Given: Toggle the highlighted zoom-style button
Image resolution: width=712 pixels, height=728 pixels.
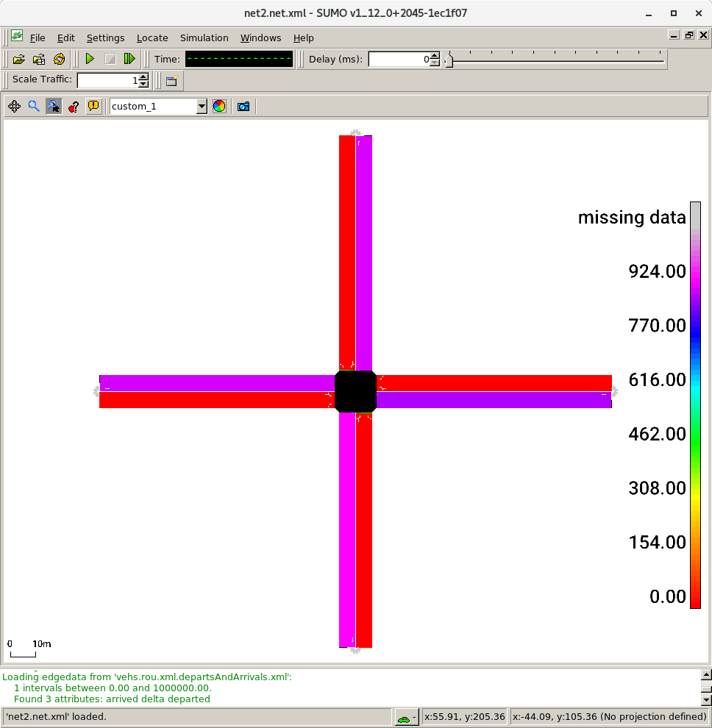Looking at the screenshot, I should (x=53, y=104).
